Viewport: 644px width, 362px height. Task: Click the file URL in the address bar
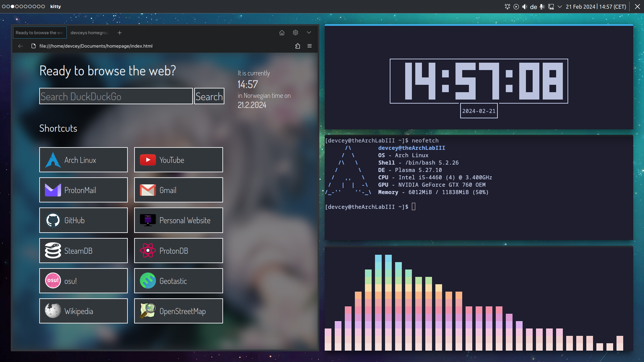point(96,46)
